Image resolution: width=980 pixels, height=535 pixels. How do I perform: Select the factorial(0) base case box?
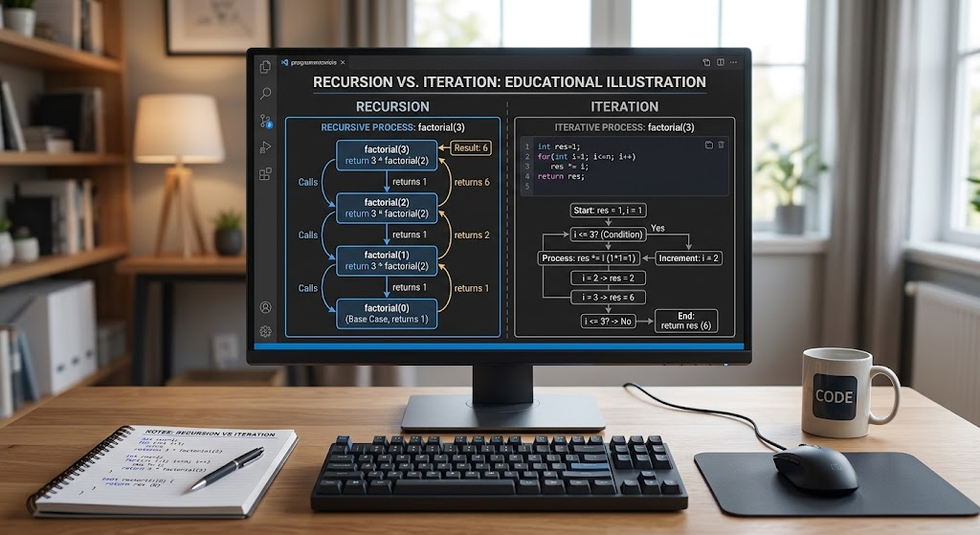pos(387,314)
